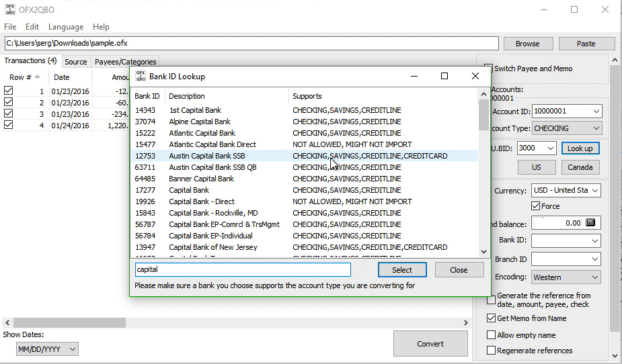Sort by the Date column header
Image resolution: width=622 pixels, height=364 pixels.
(x=70, y=77)
